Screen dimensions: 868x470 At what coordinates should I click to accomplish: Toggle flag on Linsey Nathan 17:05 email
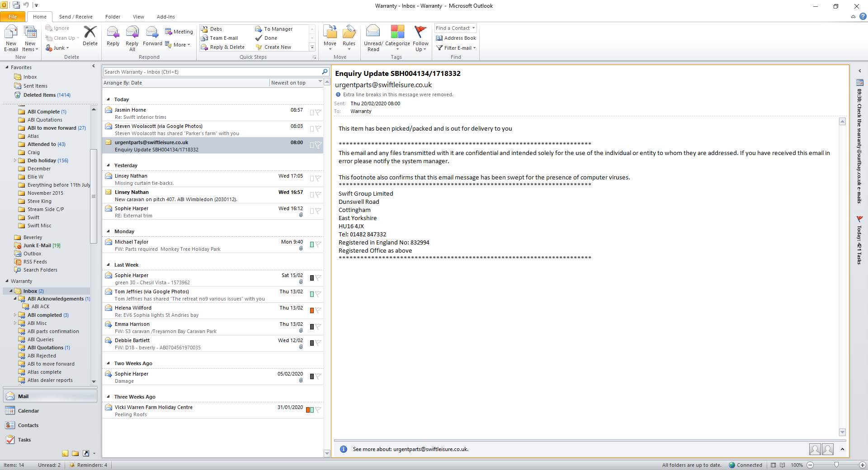(x=318, y=179)
